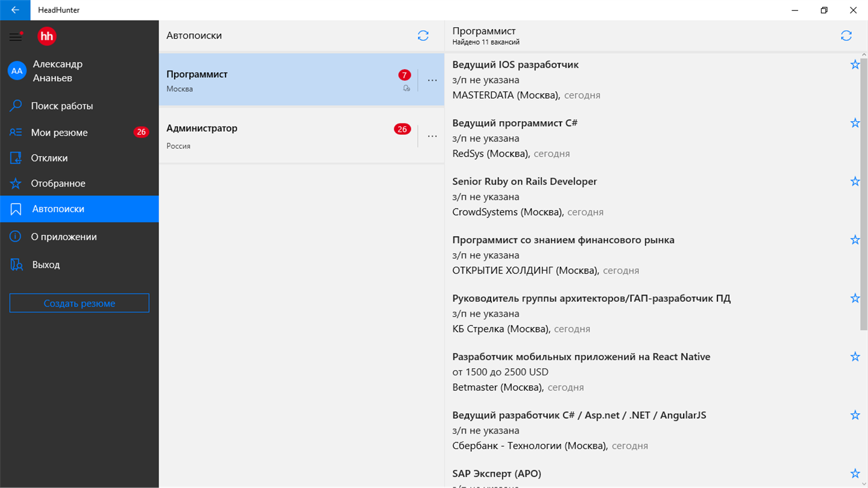Click the back arrow in title bar
This screenshot has width=868, height=488.
point(15,10)
